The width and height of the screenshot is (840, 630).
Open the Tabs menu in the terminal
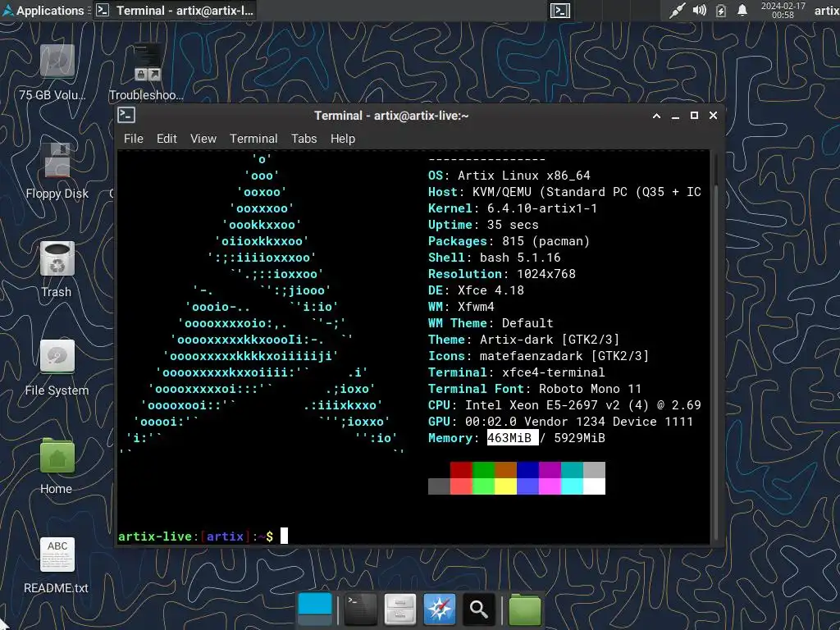[x=304, y=139]
